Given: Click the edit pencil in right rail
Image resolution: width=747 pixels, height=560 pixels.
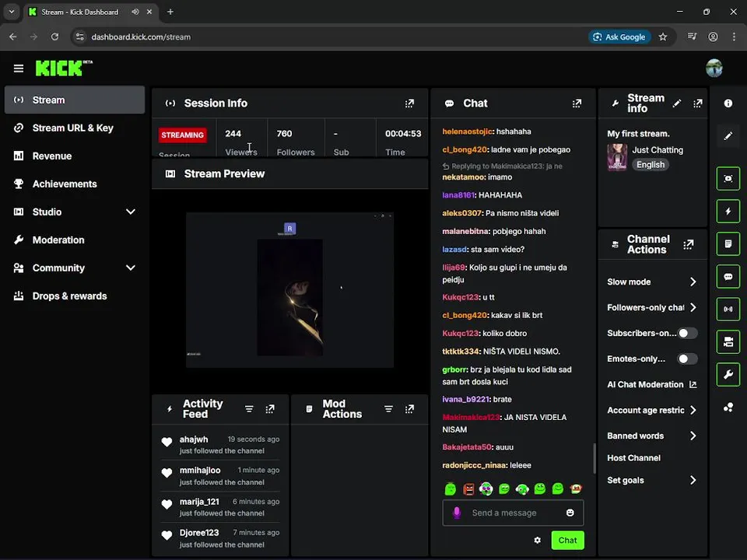Looking at the screenshot, I should (728, 136).
